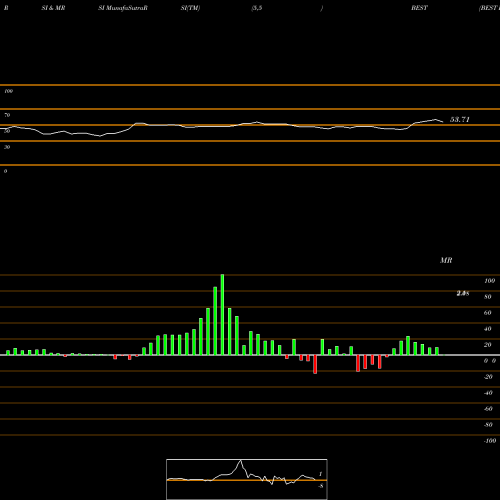
Task: Open the mini overview chart thumbnail
Action: 247,479
